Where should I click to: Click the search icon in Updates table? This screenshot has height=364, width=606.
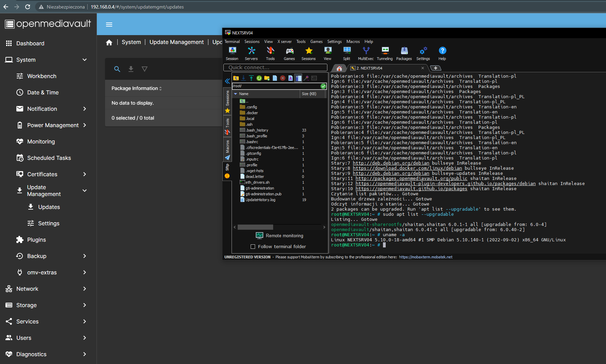(117, 69)
